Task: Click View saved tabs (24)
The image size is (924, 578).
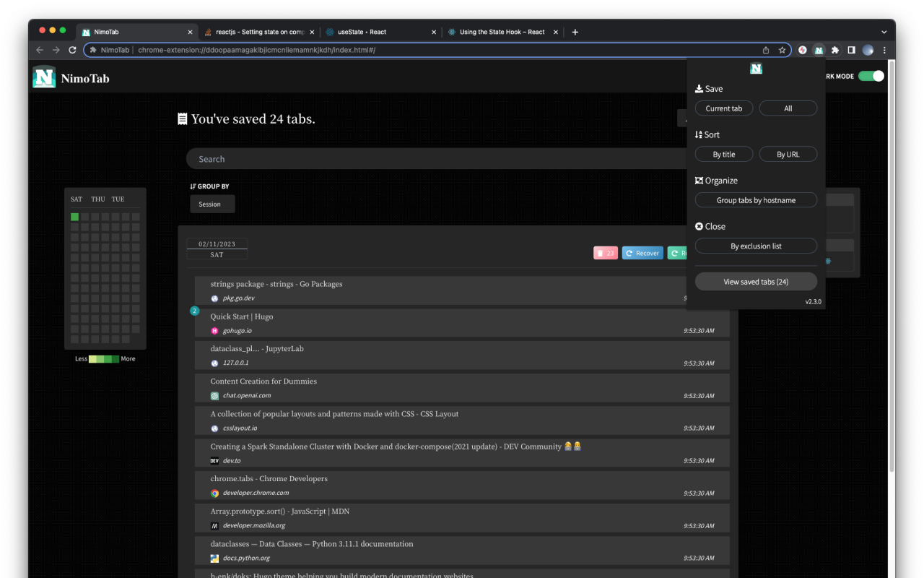Action: (x=756, y=282)
